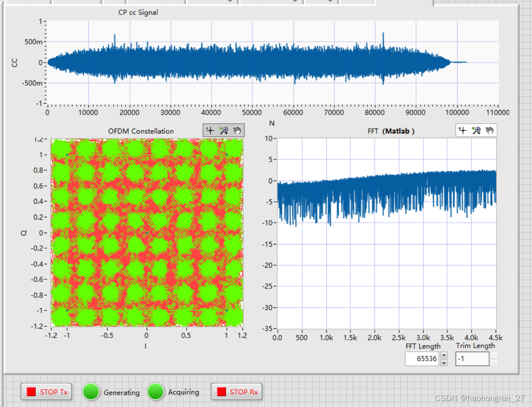532x407 pixels.
Task: Decrement FFT Length with its down arrow
Action: coord(443,362)
